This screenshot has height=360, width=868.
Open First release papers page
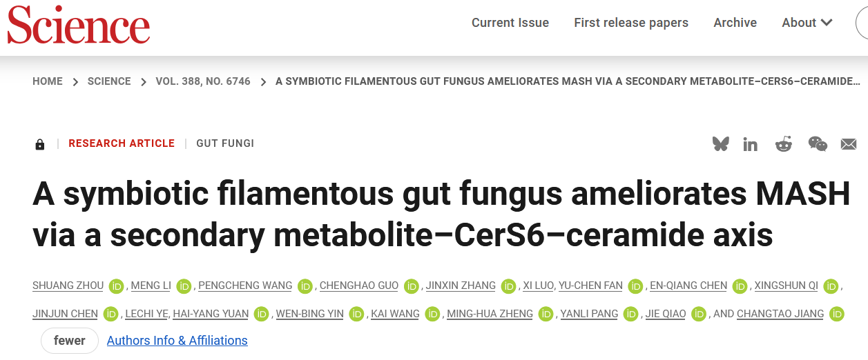pyautogui.click(x=631, y=23)
